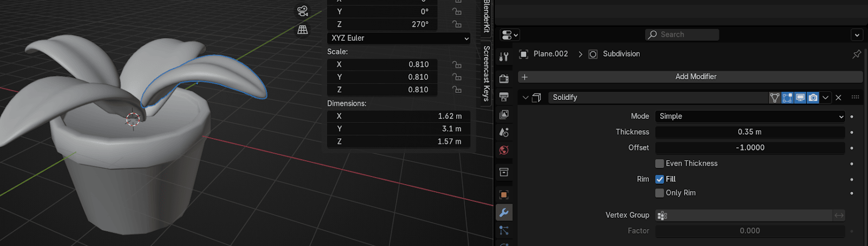Screen dimensions: 868x246
Task: Remove the Solidify modifier with X
Action: 839,98
